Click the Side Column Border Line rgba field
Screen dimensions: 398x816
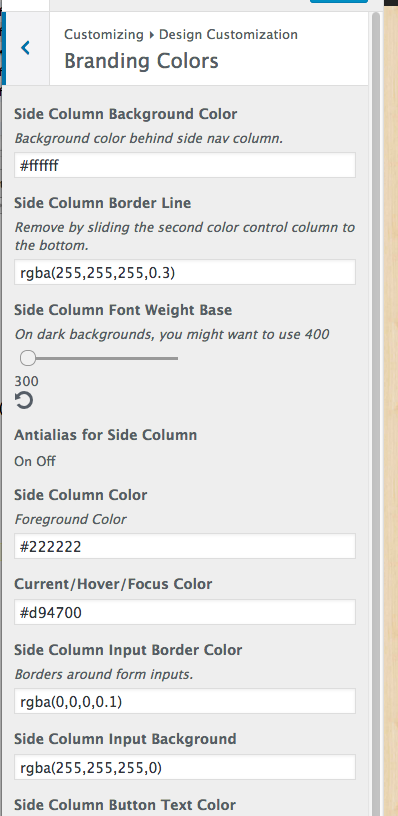pyautogui.click(x=185, y=272)
